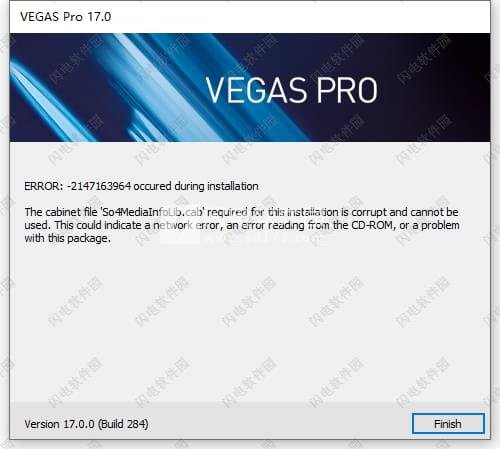Click the Finish button
500x449 pixels.
point(448,424)
